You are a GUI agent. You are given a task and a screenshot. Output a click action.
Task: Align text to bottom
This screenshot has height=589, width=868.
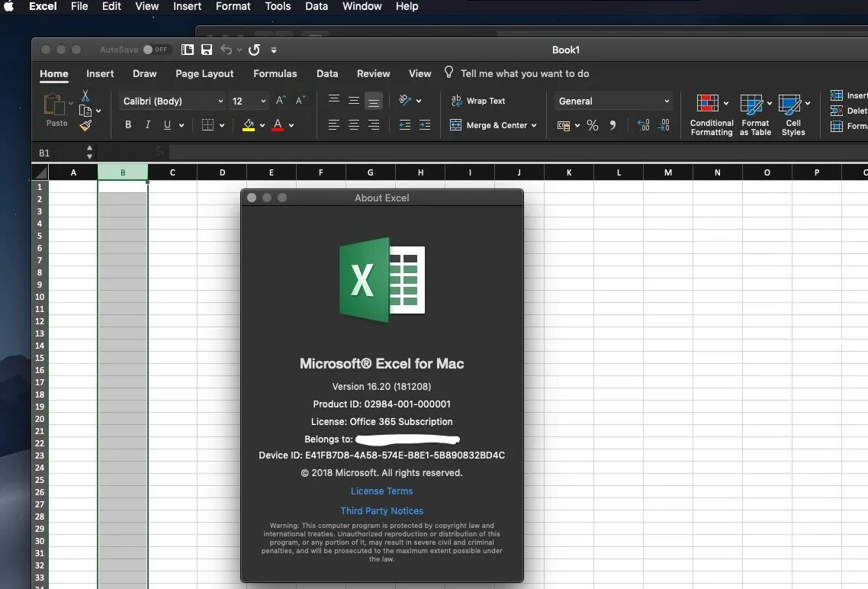click(374, 101)
